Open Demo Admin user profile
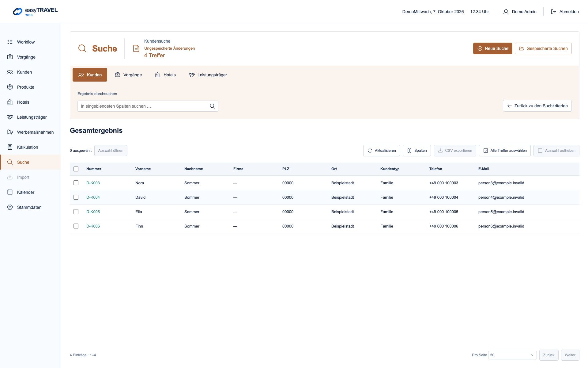Viewport: 588px width, 368px height. pyautogui.click(x=520, y=12)
